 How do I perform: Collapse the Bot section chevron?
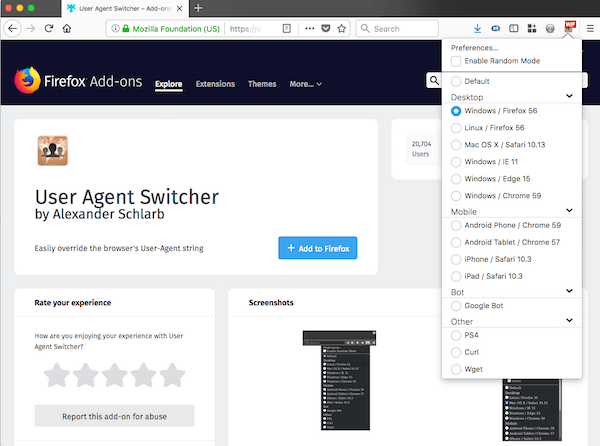coord(569,291)
